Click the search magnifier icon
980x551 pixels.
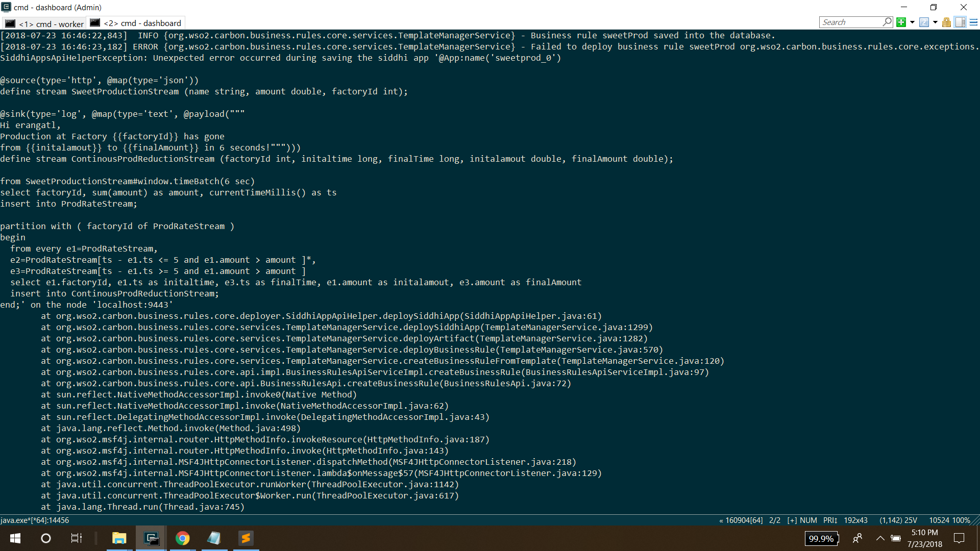(x=887, y=22)
